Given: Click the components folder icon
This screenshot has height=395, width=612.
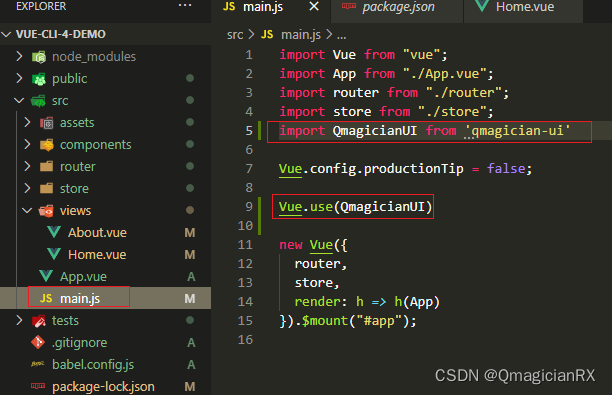Looking at the screenshot, I should 46,145.
